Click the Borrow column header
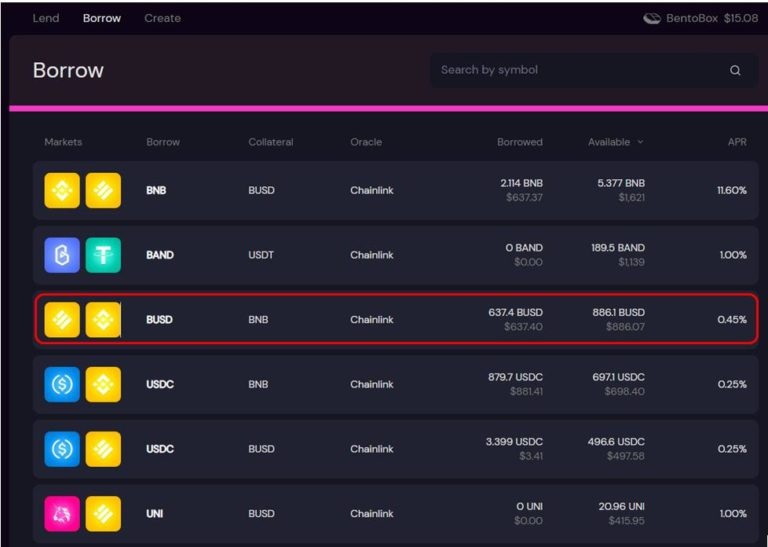 (163, 142)
